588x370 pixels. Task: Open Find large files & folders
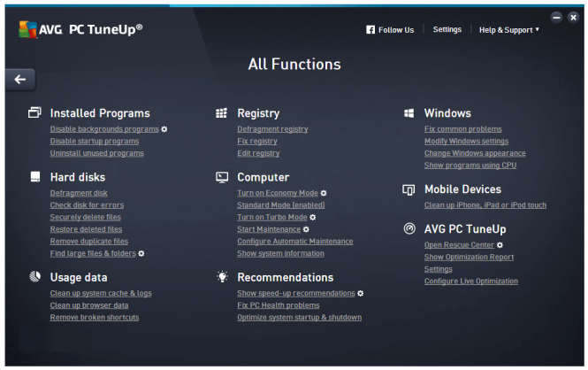click(x=93, y=253)
